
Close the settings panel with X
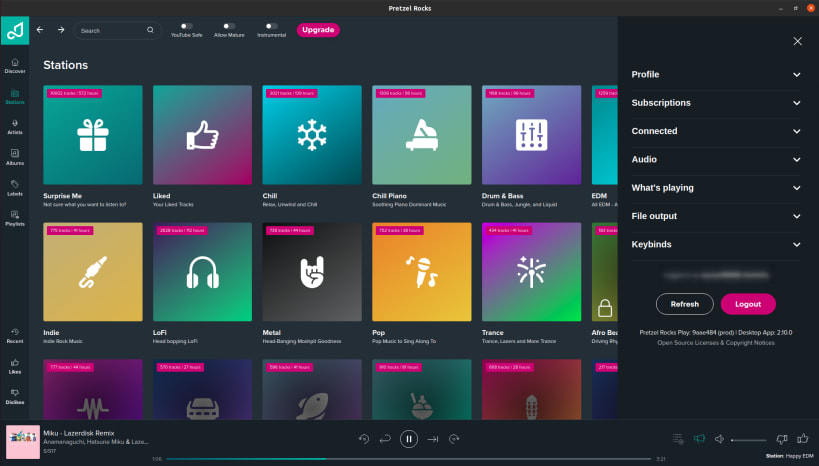[x=797, y=41]
